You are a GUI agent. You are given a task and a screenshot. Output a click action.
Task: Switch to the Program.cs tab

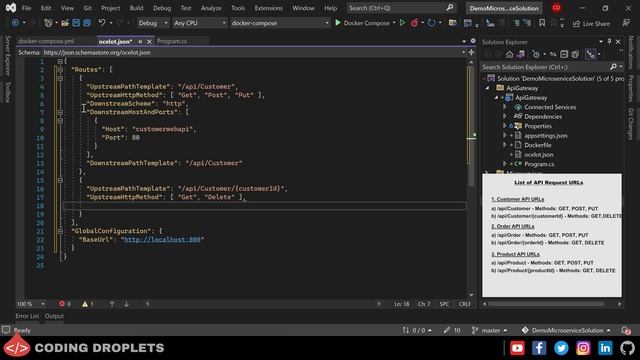(172, 41)
